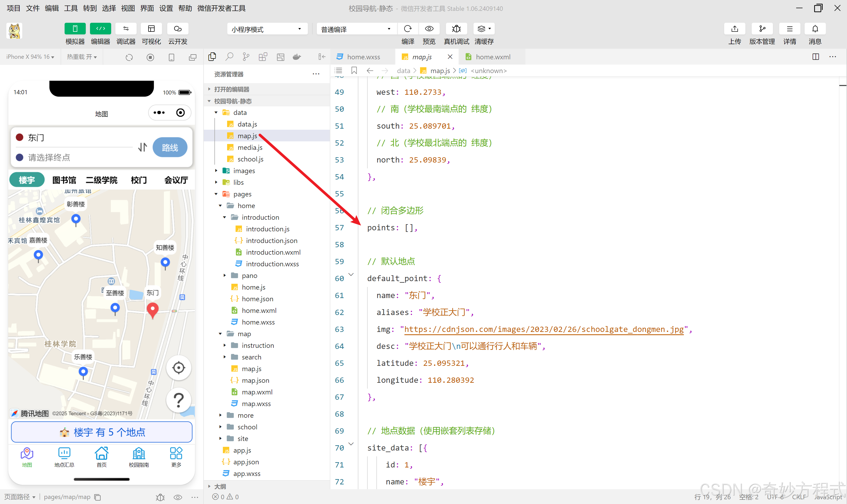Open the 工具 menu
847x504 pixels.
(x=71, y=8)
